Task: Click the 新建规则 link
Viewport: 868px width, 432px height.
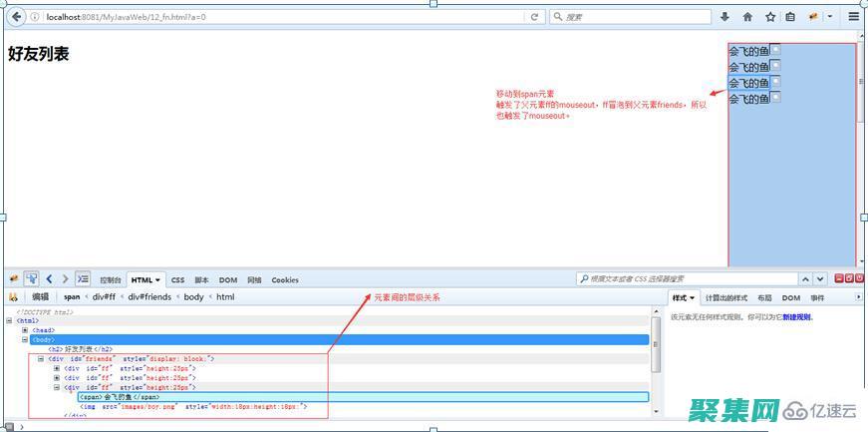Action: pos(797,317)
